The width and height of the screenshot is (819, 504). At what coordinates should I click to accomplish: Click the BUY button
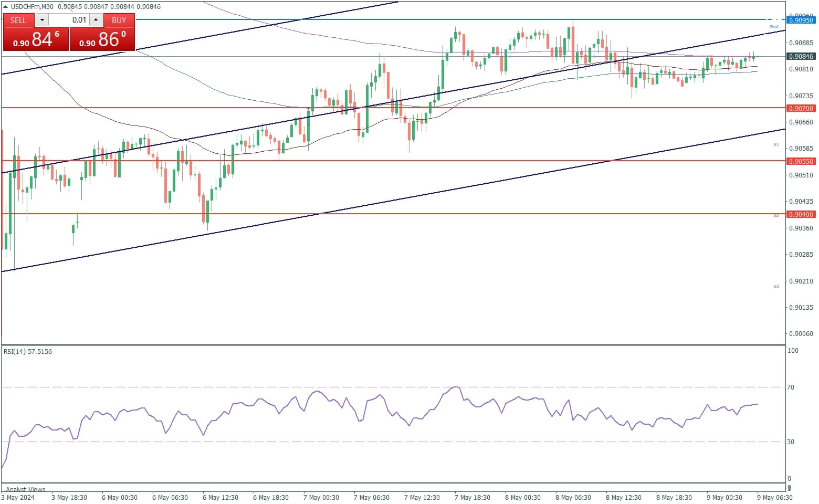point(119,20)
